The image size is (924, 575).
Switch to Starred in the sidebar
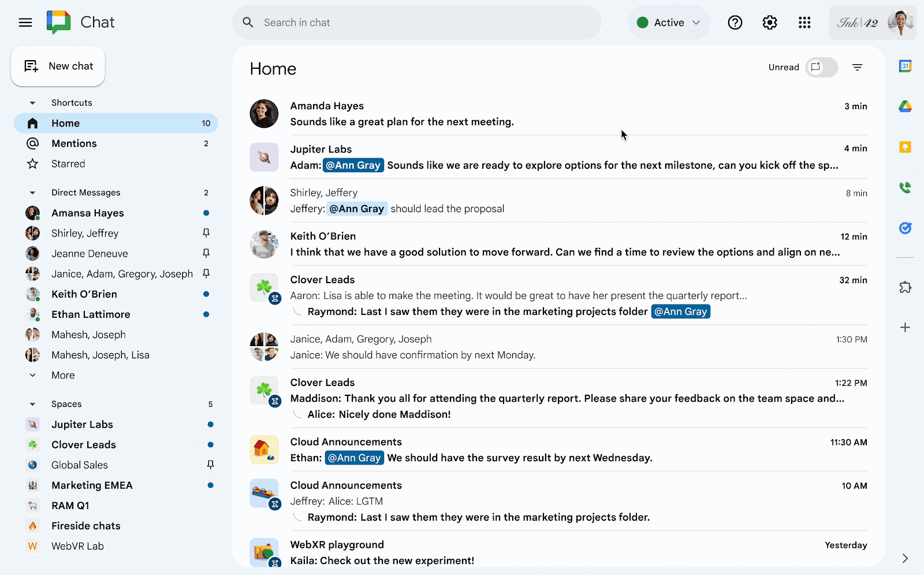[x=68, y=164]
